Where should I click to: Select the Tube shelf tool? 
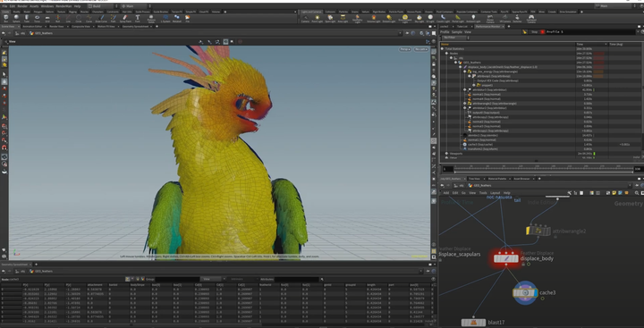(x=27, y=18)
